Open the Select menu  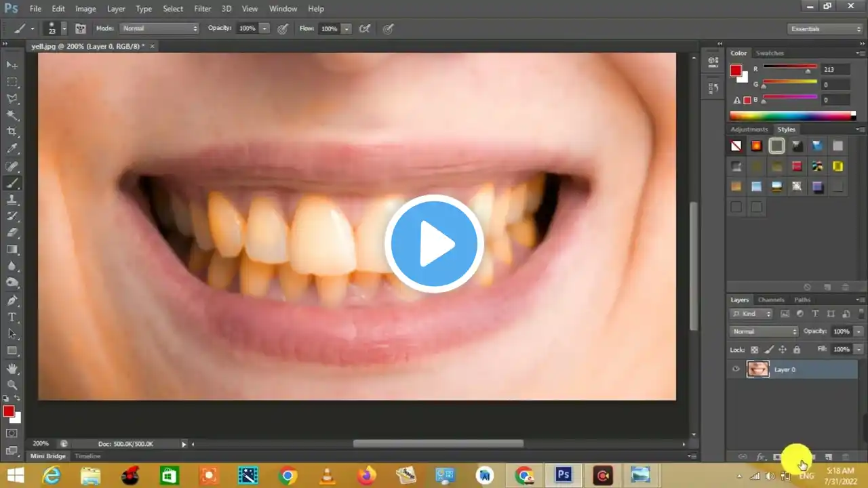pyautogui.click(x=173, y=8)
